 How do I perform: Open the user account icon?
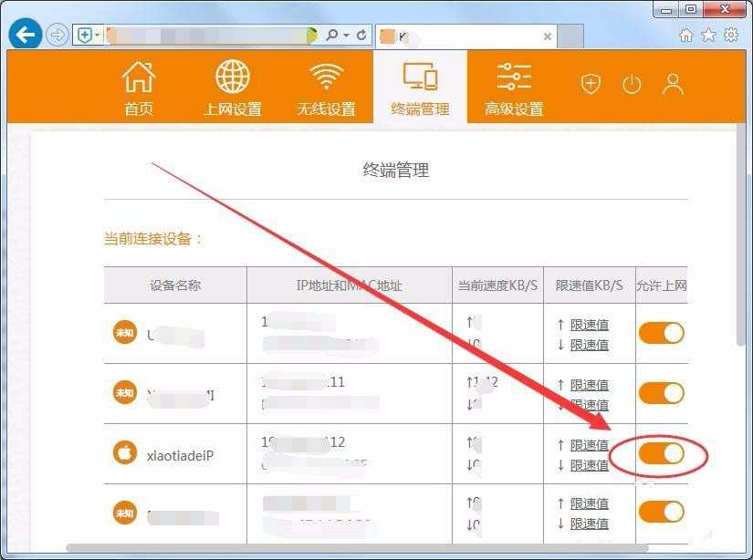(x=673, y=83)
